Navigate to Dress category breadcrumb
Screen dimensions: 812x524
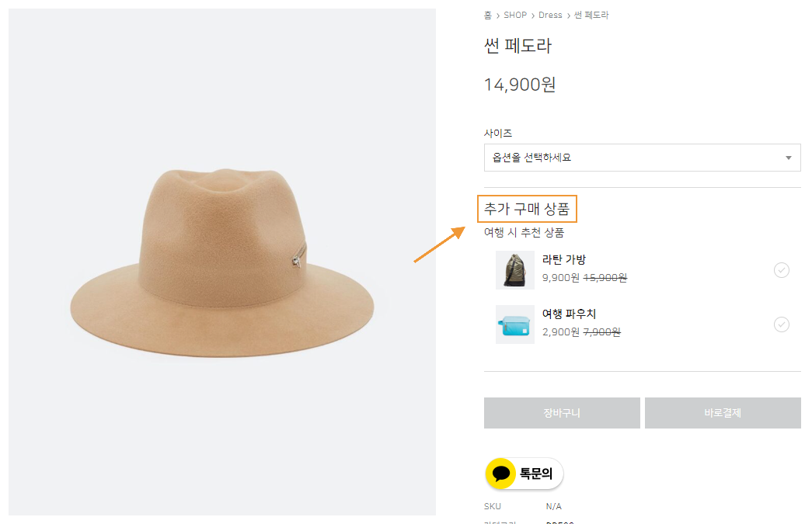pyautogui.click(x=550, y=16)
